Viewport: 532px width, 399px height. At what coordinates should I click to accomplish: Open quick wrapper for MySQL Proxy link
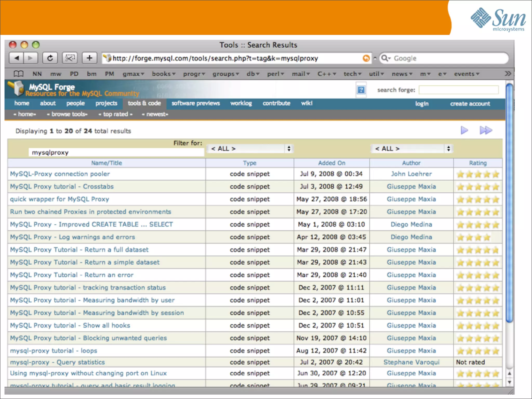(59, 199)
